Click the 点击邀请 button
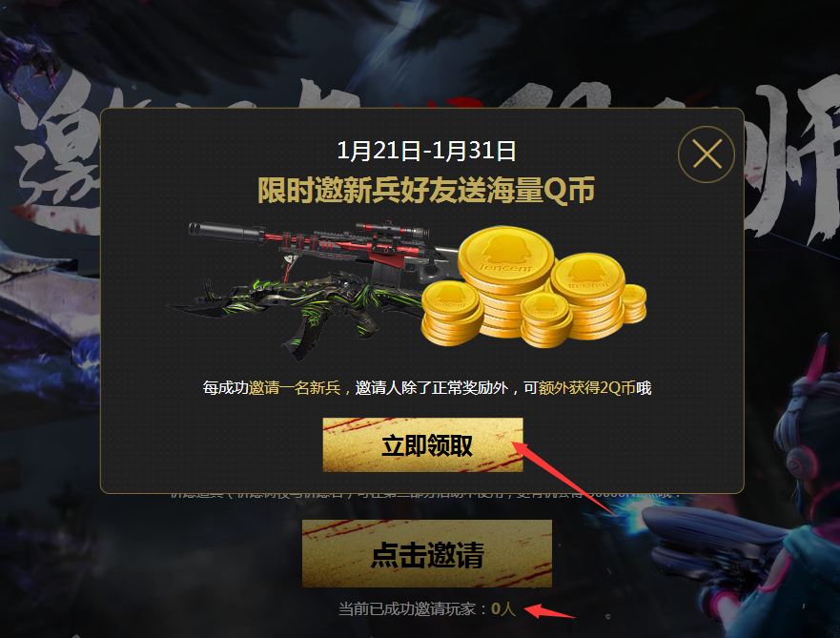Screen dimensions: 840x638 tap(427, 553)
